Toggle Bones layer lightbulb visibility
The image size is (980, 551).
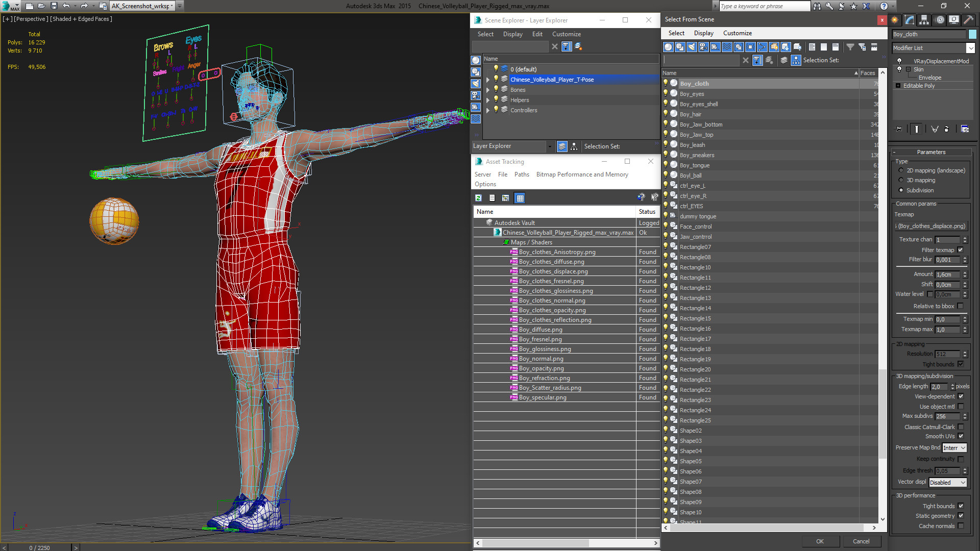click(x=496, y=89)
